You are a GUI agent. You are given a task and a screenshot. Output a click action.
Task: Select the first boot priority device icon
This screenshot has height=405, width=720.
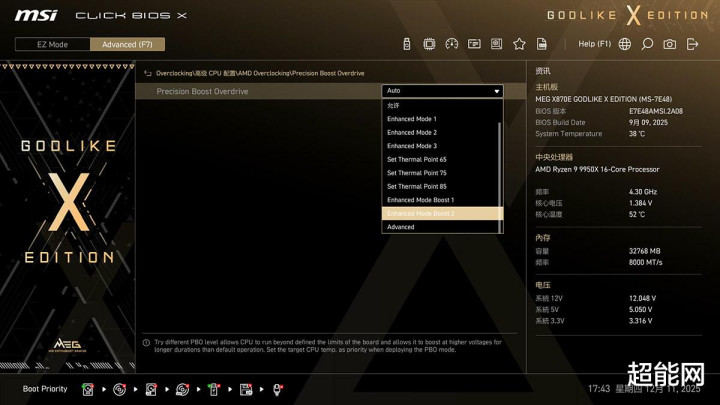tap(88, 388)
